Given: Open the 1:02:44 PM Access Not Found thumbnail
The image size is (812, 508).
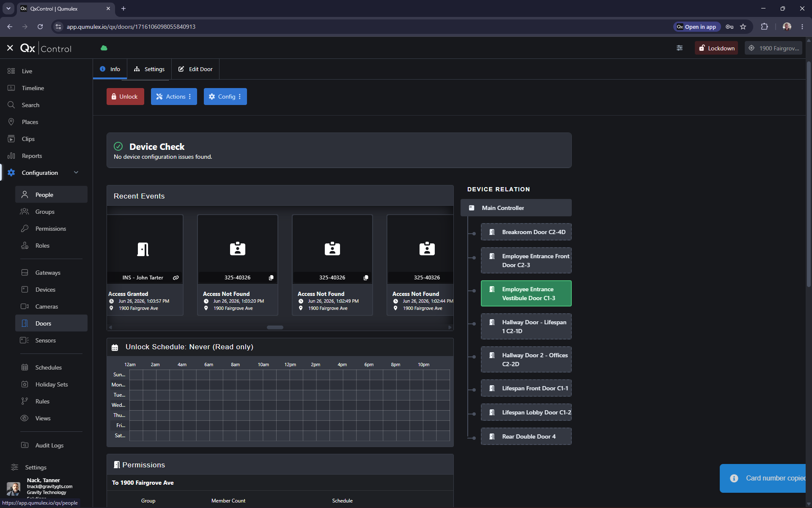Looking at the screenshot, I should click(421, 249).
